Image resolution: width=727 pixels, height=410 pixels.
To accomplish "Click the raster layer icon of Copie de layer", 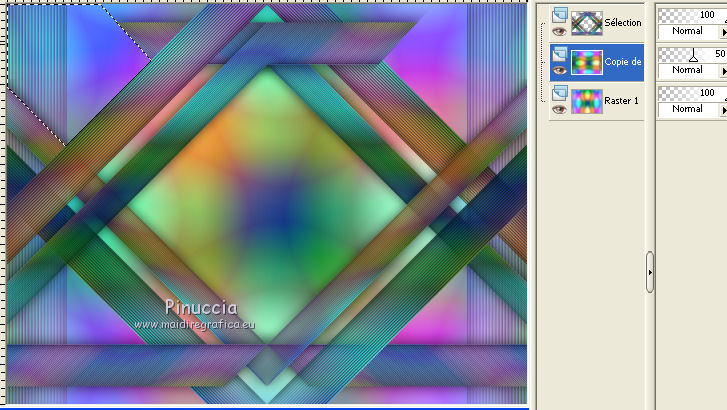I will pyautogui.click(x=560, y=54).
